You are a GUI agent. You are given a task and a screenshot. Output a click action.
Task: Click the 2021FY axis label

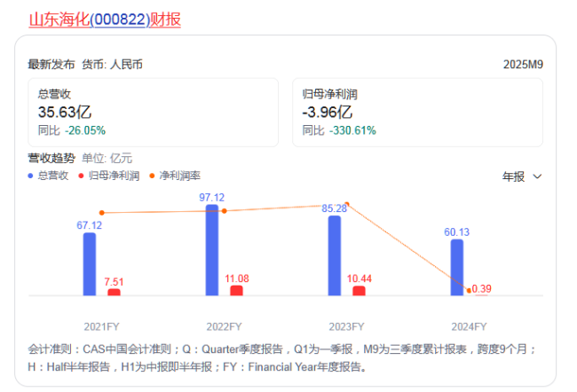(101, 327)
